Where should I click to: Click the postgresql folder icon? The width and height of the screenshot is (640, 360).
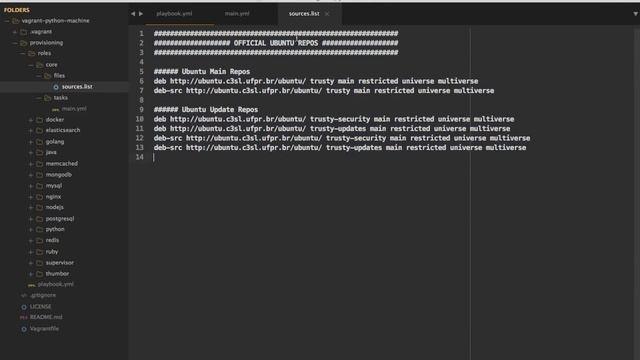40,219
